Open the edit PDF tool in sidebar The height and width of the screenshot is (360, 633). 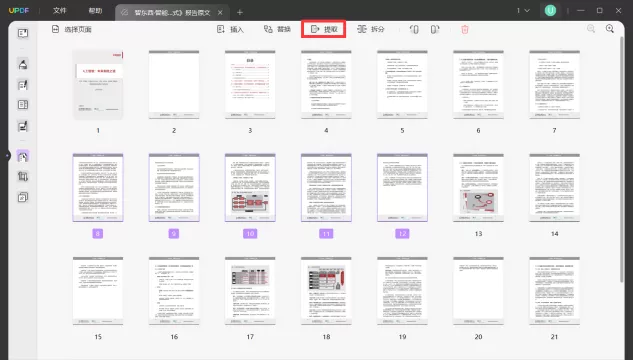[x=23, y=85]
